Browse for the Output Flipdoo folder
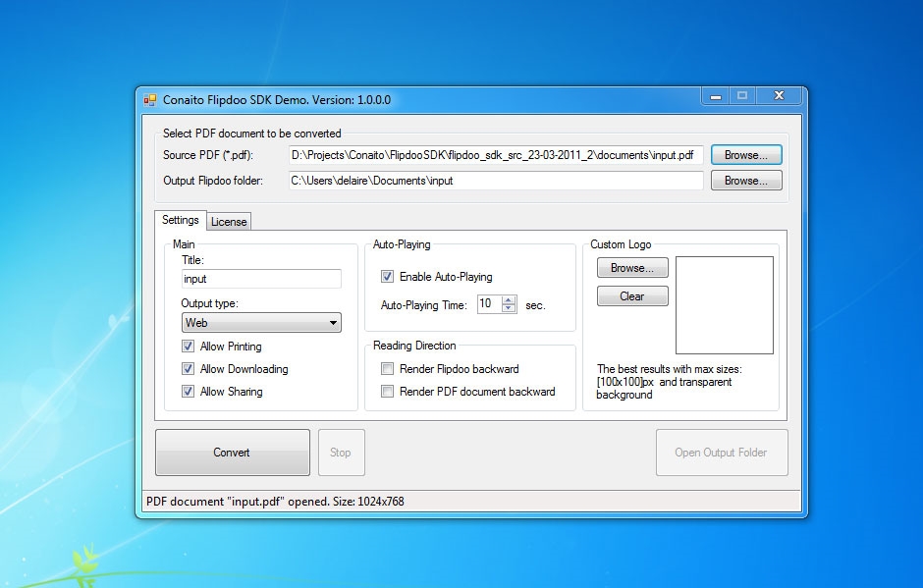The width and height of the screenshot is (923, 588). (x=746, y=181)
